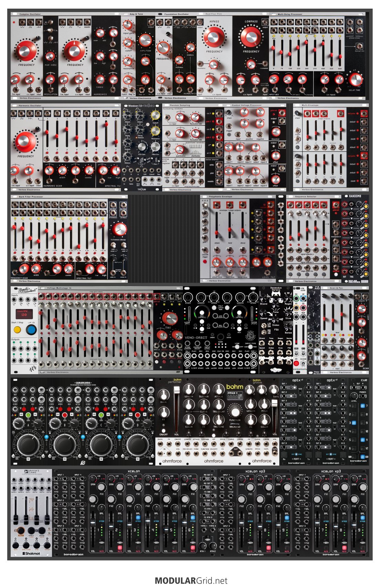Viewport: 383px width, 588px height.
Task: Click the red button on Samarkanda channel B
Action: pos(64,415)
